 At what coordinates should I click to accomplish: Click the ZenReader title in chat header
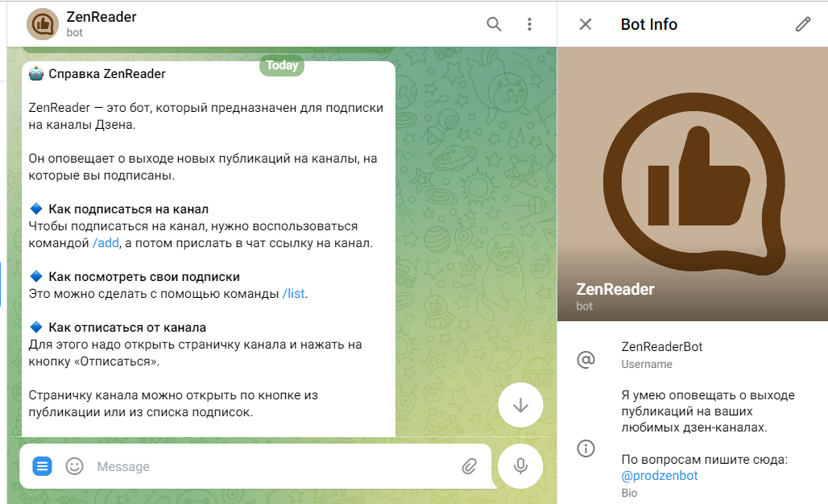point(101,17)
